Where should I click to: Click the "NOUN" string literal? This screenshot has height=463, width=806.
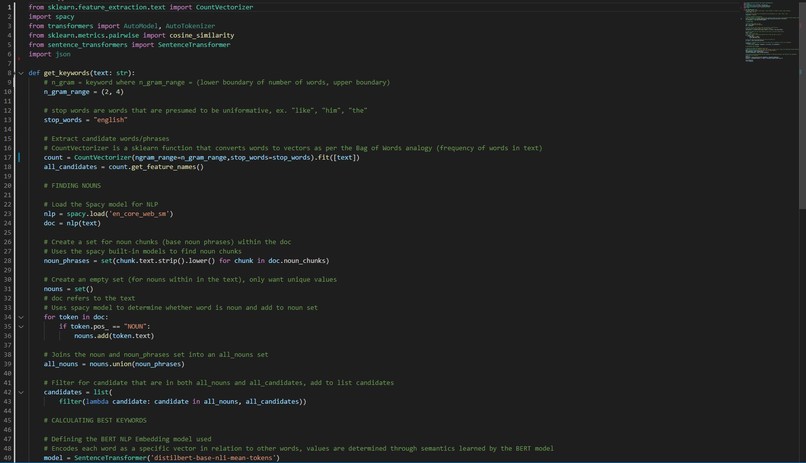pos(135,326)
